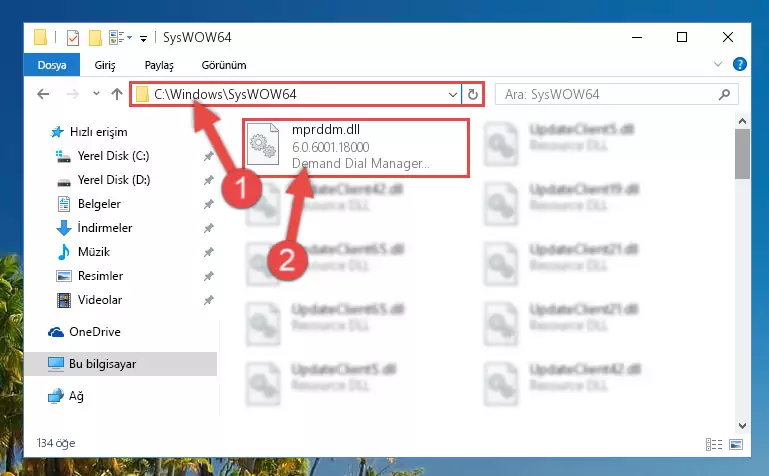Switch to large icons view layout

pos(736,444)
